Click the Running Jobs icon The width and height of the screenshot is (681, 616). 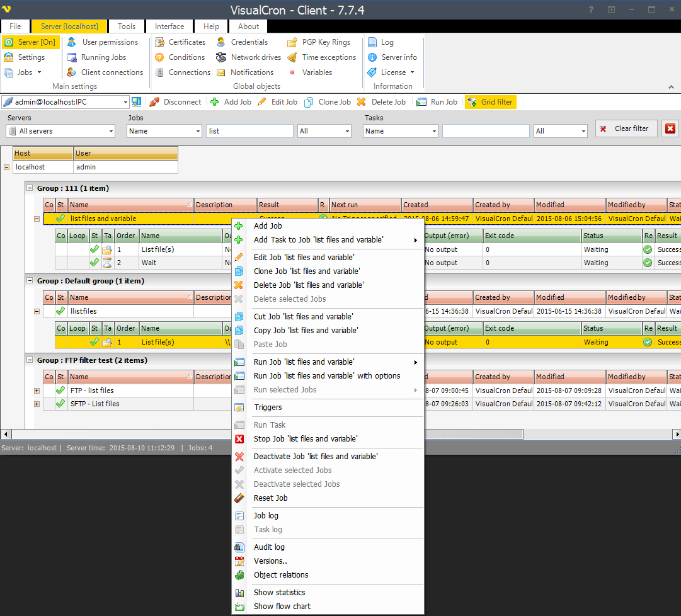pos(72,57)
